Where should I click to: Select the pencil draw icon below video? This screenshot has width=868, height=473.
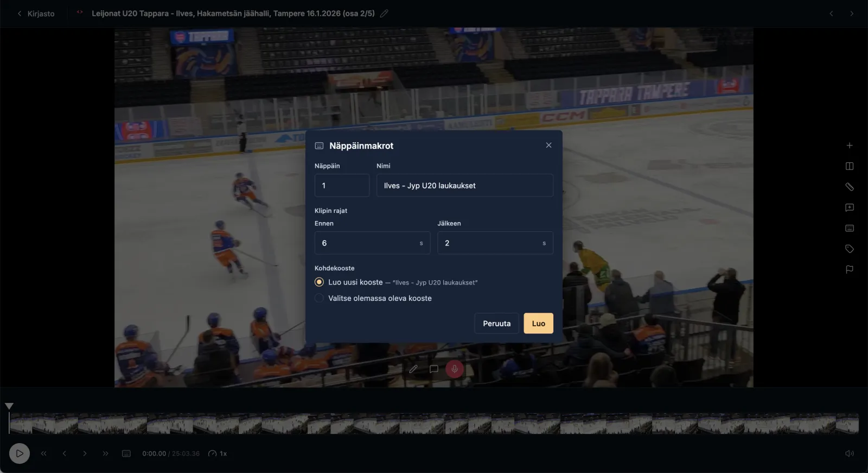[413, 369]
